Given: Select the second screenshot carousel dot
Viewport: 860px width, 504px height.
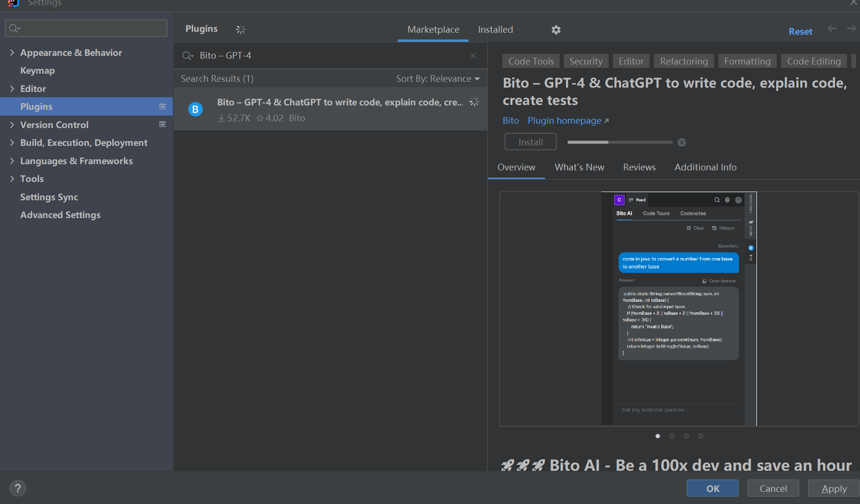Looking at the screenshot, I should coord(672,436).
